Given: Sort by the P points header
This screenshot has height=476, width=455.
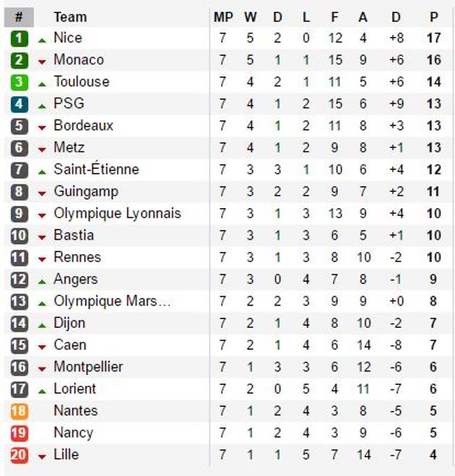Looking at the screenshot, I should [x=434, y=17].
